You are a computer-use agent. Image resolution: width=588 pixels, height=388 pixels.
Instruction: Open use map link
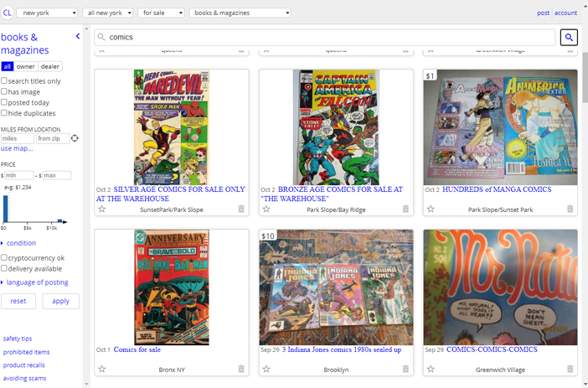click(17, 148)
